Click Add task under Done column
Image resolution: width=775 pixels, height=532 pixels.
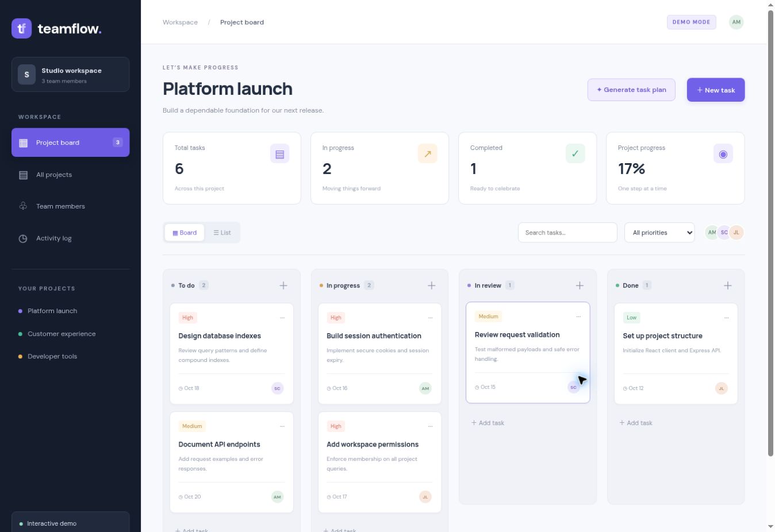click(x=636, y=423)
